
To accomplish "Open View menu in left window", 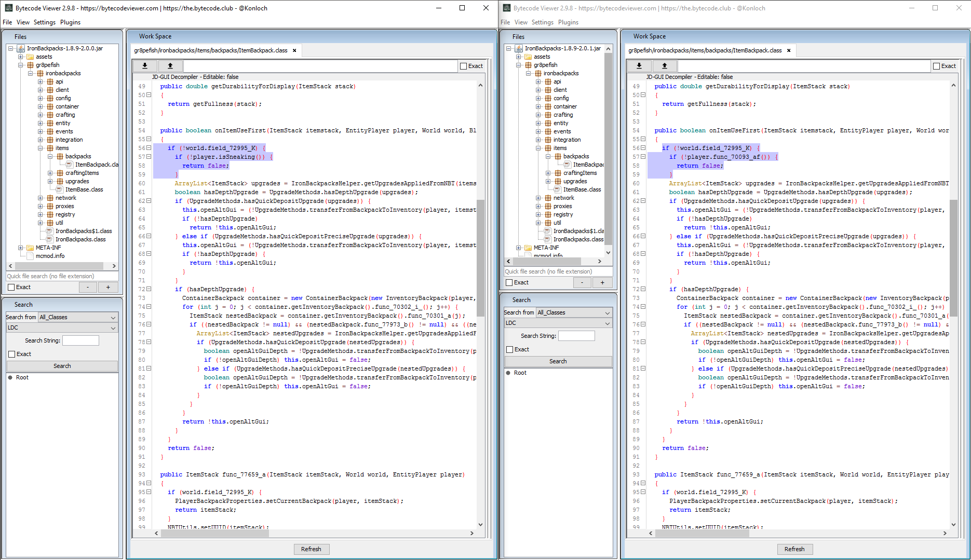I will click(x=23, y=22).
